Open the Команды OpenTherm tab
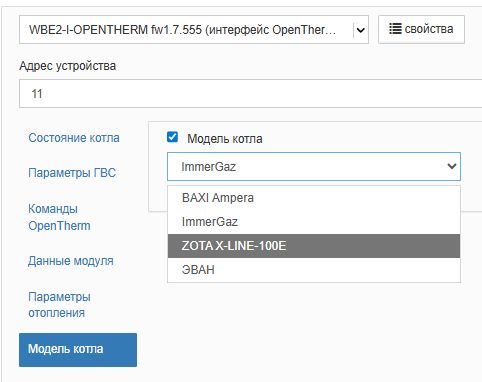The height and width of the screenshot is (382, 482). pos(59,217)
